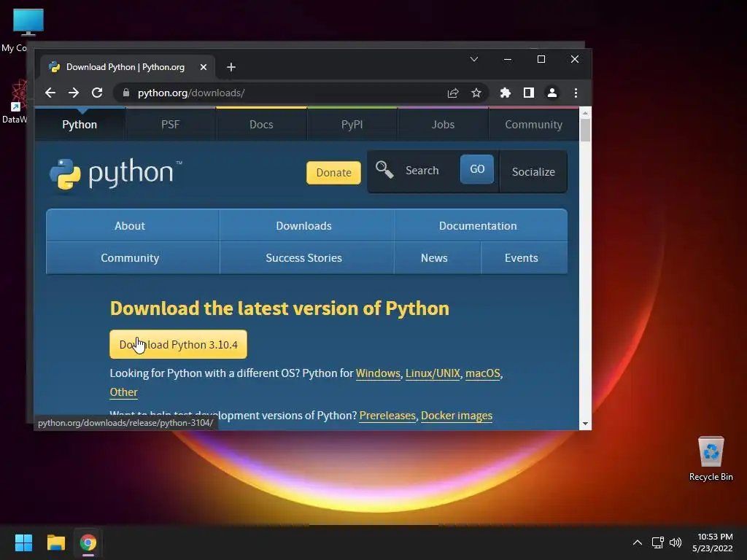Click the Donate button
The height and width of the screenshot is (560, 747).
coord(333,172)
